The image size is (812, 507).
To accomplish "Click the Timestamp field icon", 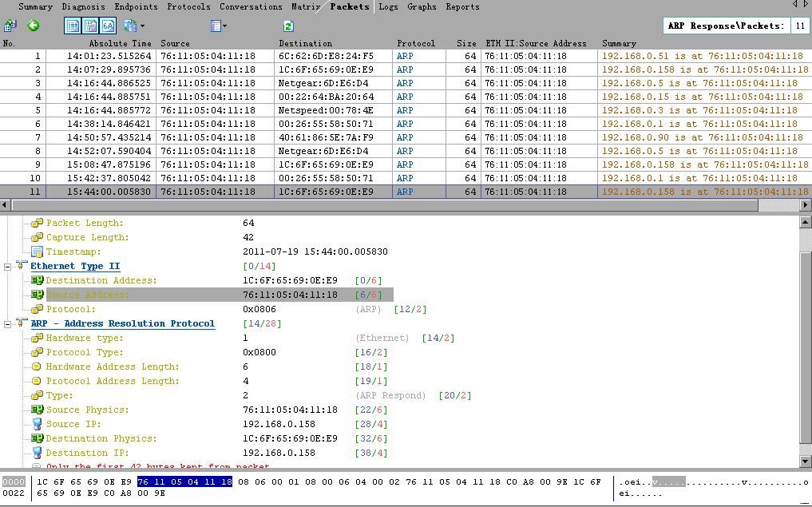I will click(x=37, y=252).
